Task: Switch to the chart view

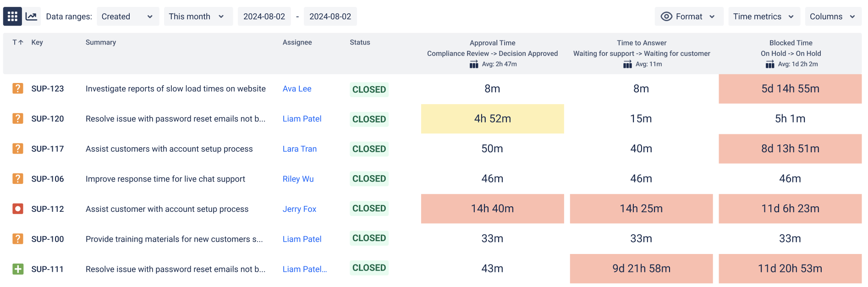Action: 32,17
